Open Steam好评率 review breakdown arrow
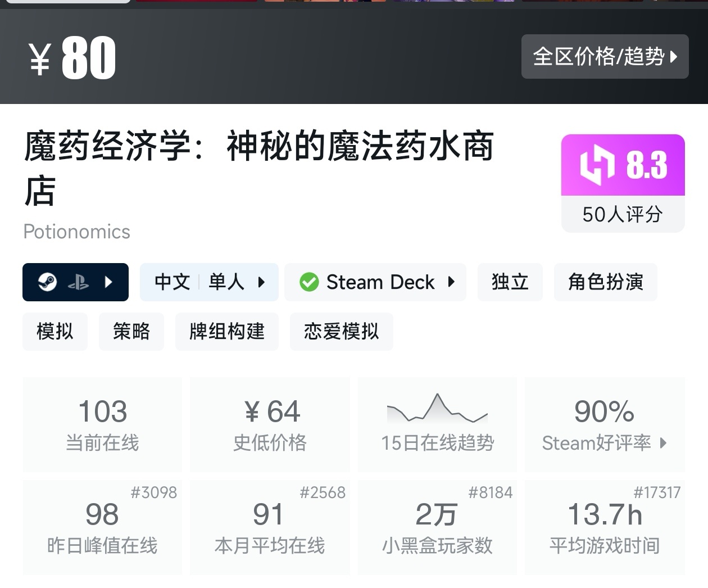The width and height of the screenshot is (708, 588). 664,443
